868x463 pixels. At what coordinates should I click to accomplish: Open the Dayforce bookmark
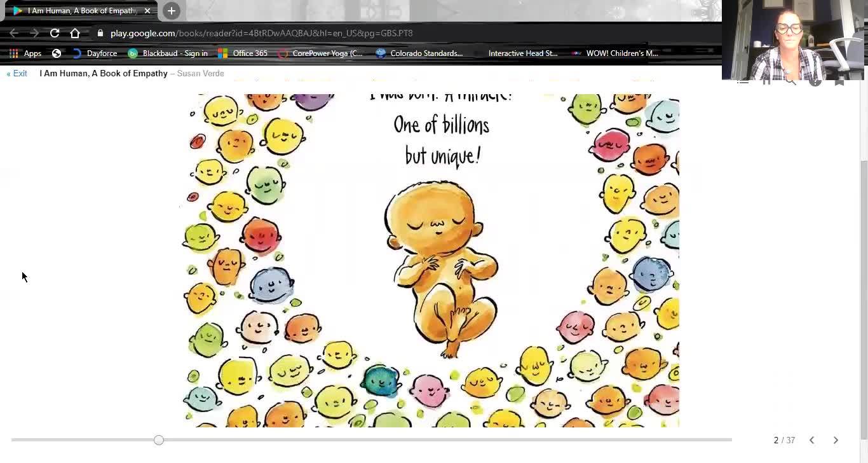pos(95,53)
